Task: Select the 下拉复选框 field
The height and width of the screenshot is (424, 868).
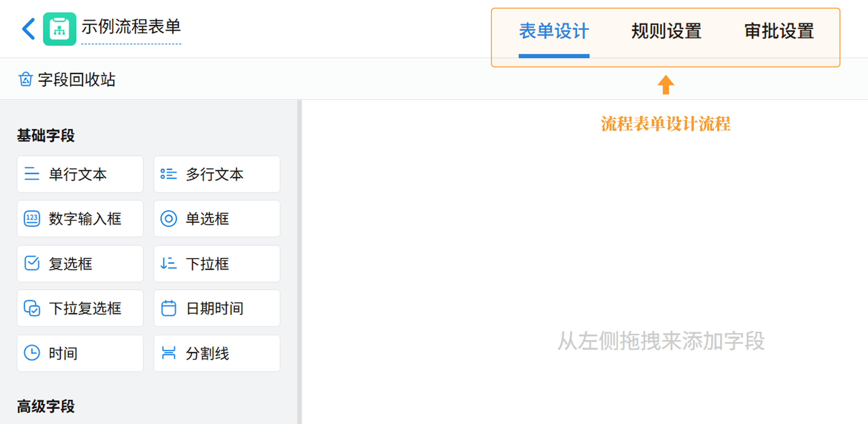Action: point(80,308)
